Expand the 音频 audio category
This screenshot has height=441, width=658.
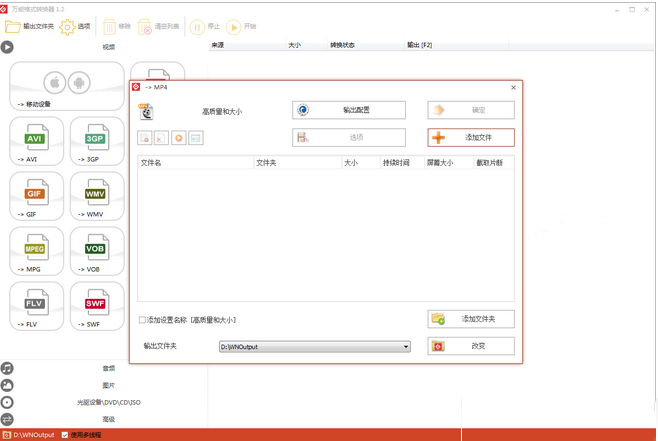[x=108, y=368]
